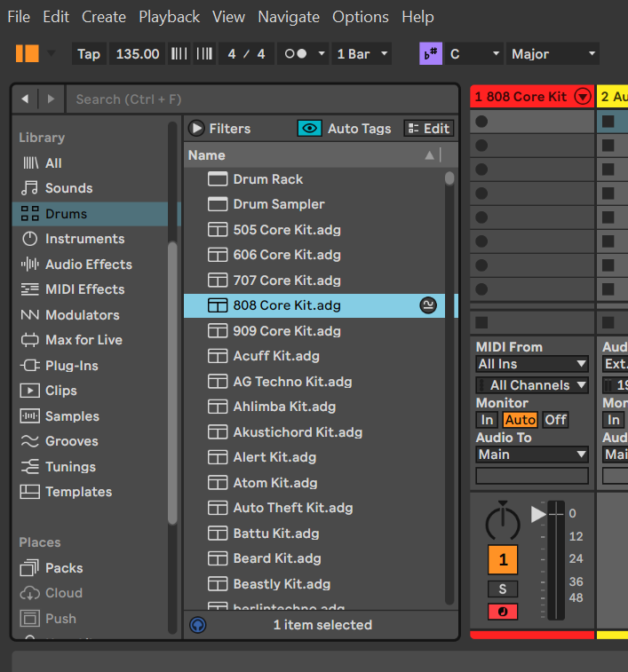
Task: Expand the Filters section triangle
Action: click(196, 128)
